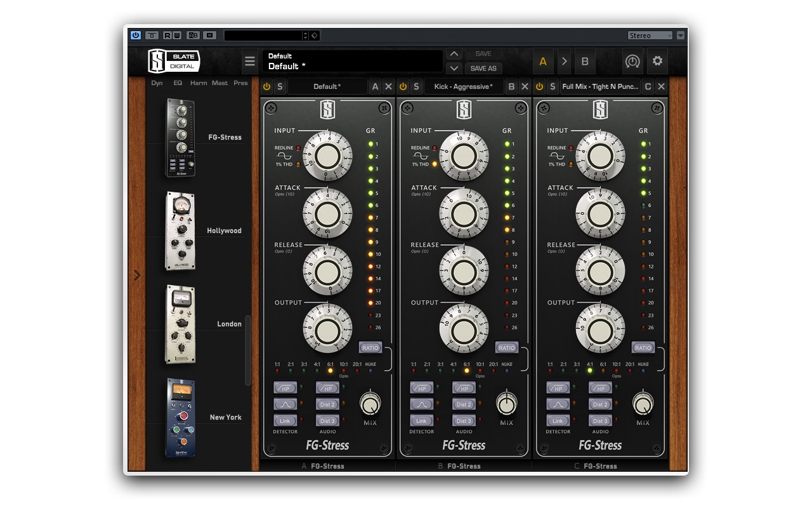Switch to the Harm module category tab
This screenshot has width=812, height=508.
(x=199, y=83)
